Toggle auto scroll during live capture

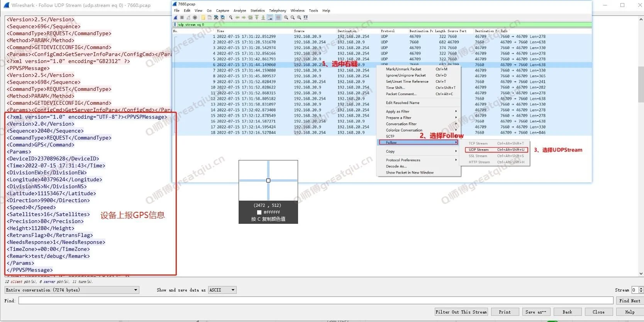tap(269, 17)
